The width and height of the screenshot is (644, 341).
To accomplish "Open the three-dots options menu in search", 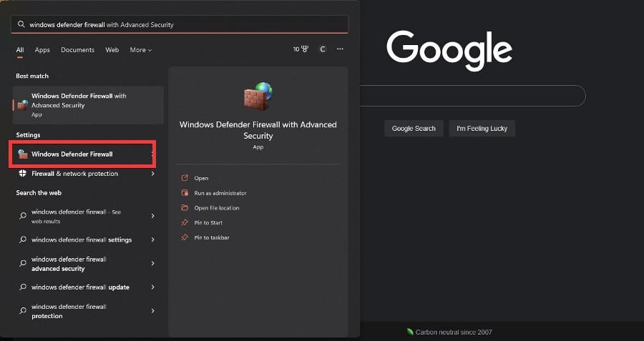I will click(x=340, y=49).
